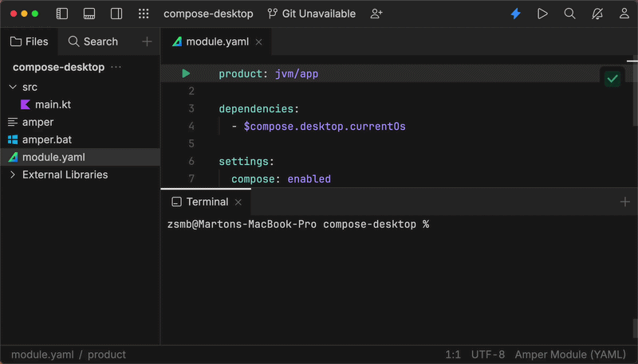Click line number 4 in the gutter
638x364 pixels.
191,126
